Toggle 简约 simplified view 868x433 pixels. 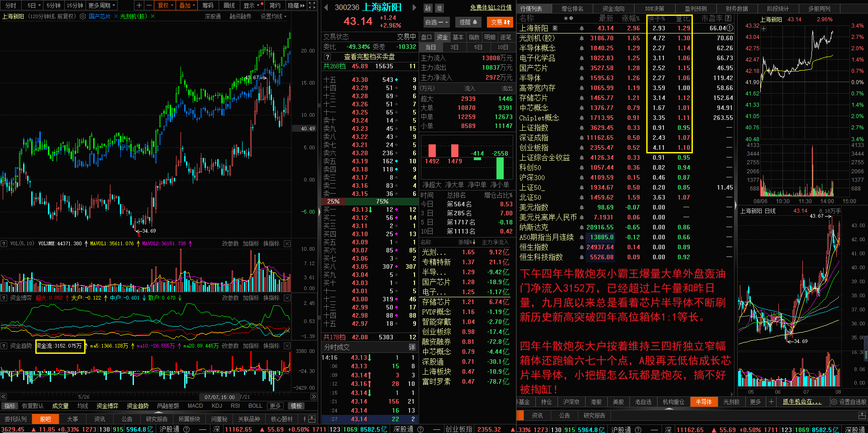(x=275, y=5)
